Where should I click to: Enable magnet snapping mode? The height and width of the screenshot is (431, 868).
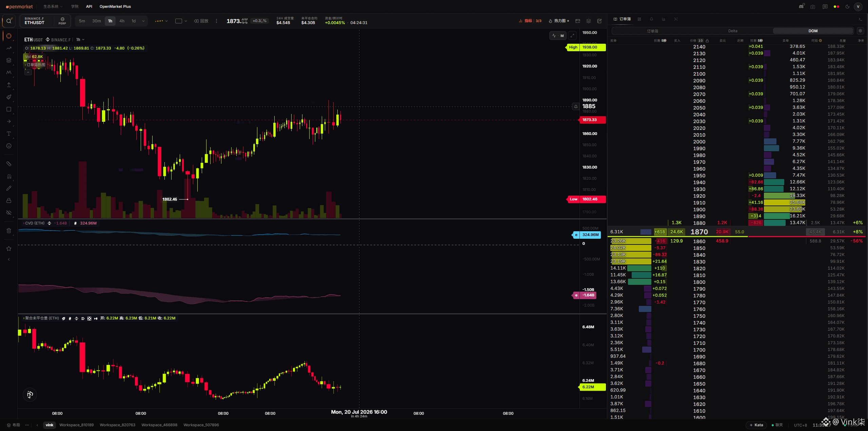coord(9,176)
